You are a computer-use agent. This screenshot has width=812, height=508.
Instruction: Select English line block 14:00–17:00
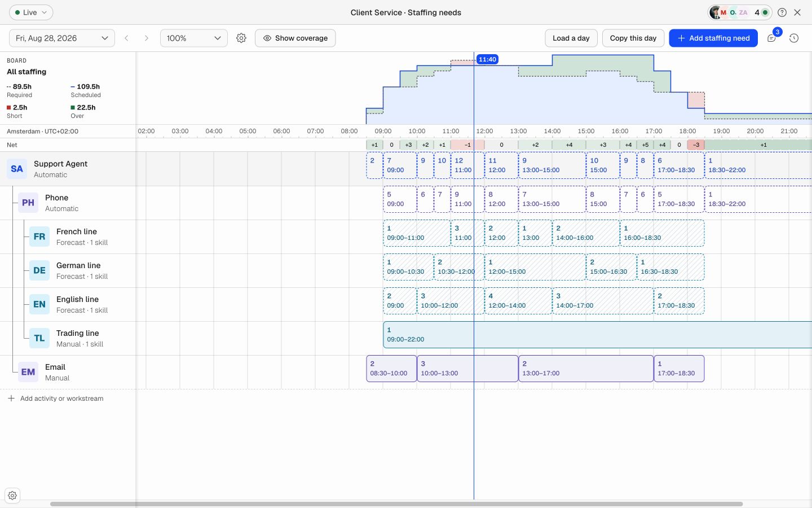tap(603, 301)
